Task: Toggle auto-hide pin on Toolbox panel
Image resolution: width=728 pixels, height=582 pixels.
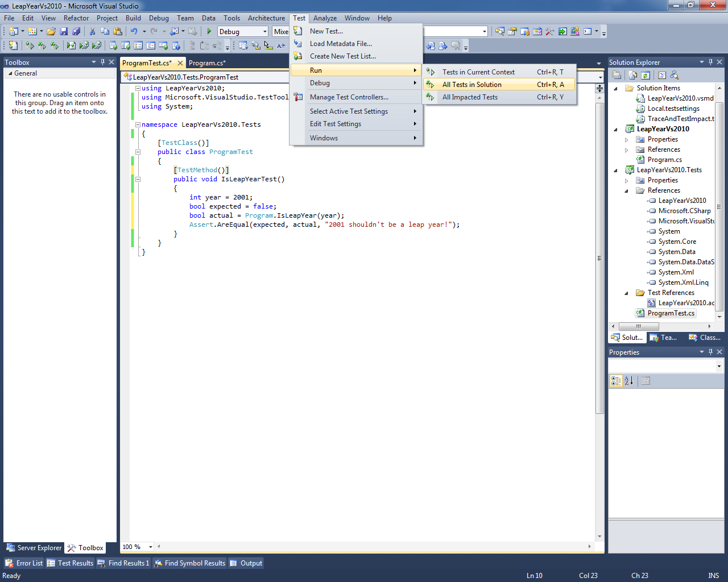Action: 102,62
